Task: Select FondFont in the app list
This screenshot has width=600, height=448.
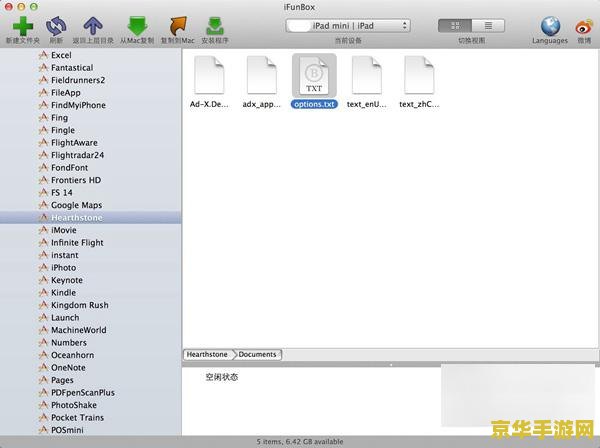Action: [70, 168]
